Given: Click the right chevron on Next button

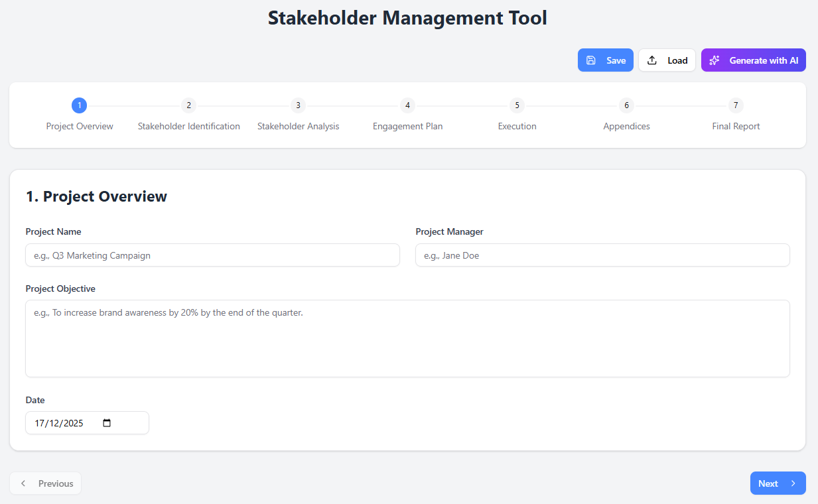Looking at the screenshot, I should pos(793,483).
